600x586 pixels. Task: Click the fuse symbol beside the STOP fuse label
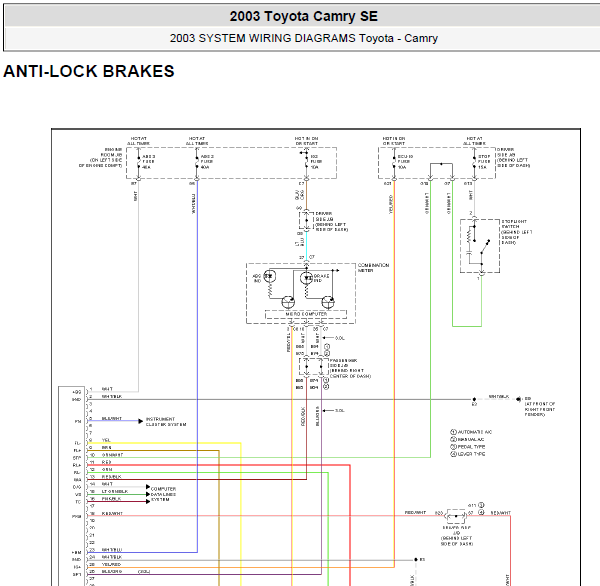click(474, 163)
